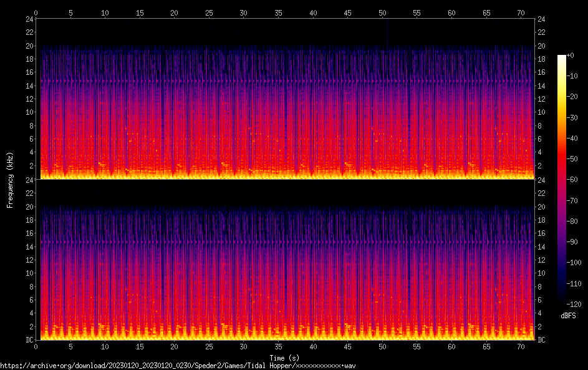
Task: Click the "Frequency (kHz)" axis label
Action: (10, 180)
